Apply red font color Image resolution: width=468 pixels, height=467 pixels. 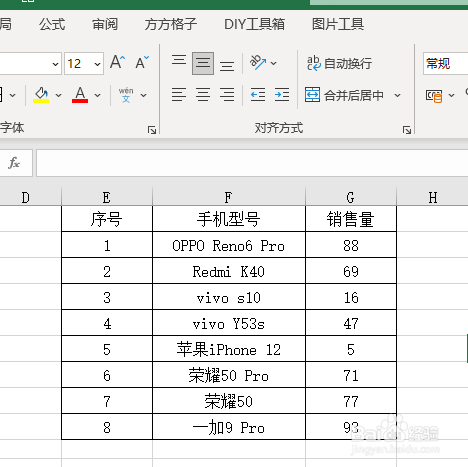click(80, 95)
